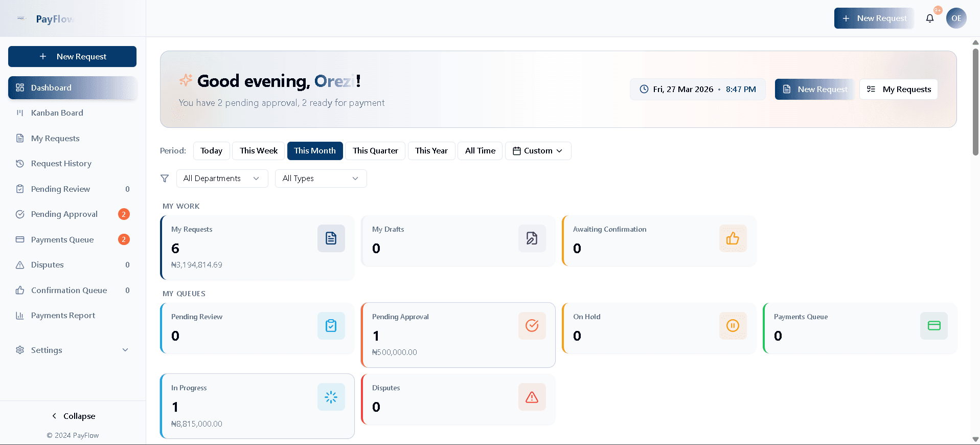The height and width of the screenshot is (445, 980).
Task: Go to Payments Queue in sidebar
Action: (x=72, y=239)
